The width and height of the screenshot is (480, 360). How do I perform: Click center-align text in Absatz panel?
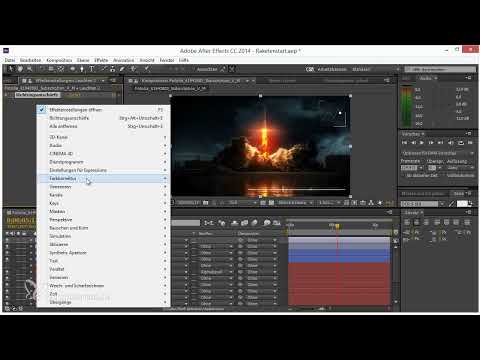coord(416,222)
